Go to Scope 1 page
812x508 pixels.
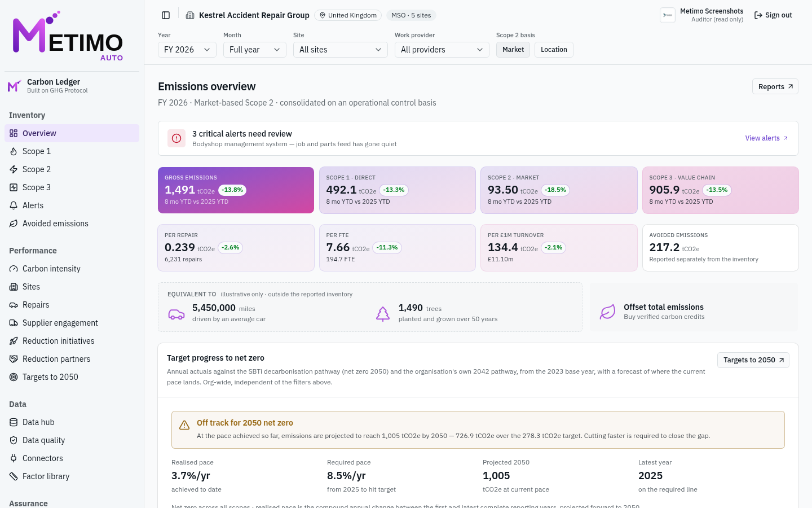72,151
